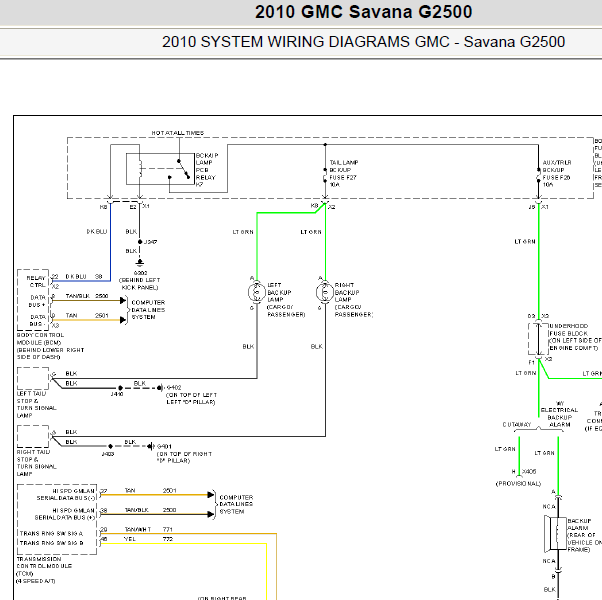Click the '(PROVISIONAL)' note

518,484
